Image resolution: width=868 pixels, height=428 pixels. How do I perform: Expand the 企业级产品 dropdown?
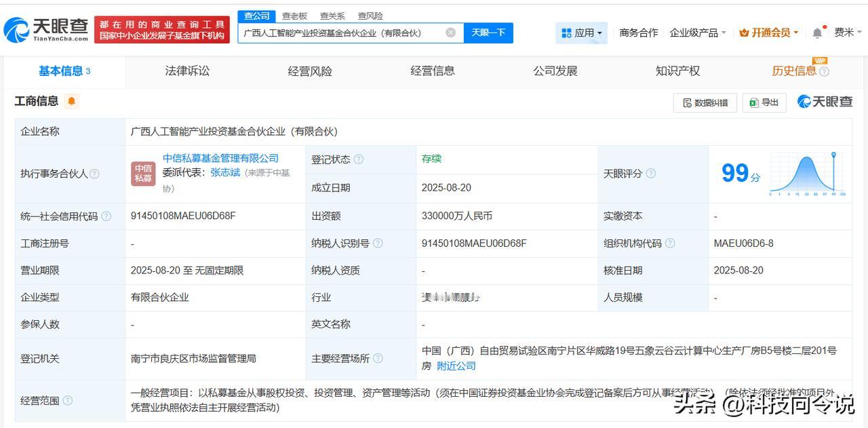click(698, 33)
